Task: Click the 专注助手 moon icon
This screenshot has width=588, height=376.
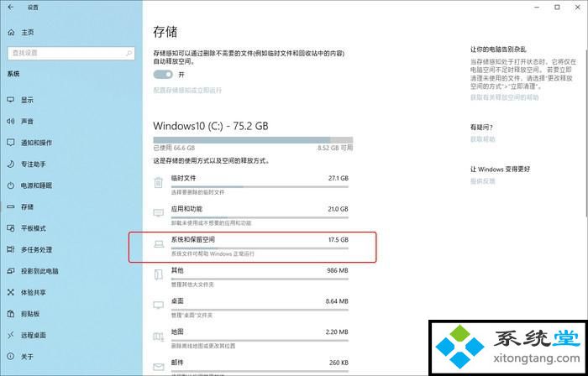Action: 10,164
